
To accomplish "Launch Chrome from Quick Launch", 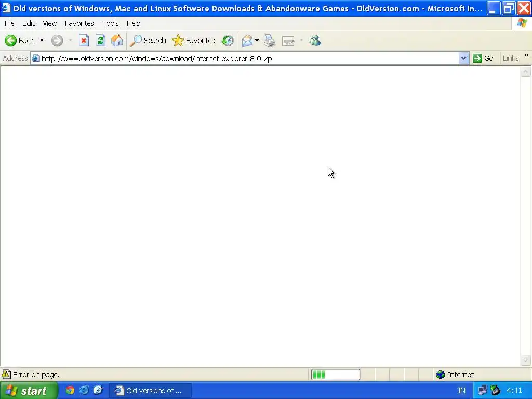I will click(70, 390).
